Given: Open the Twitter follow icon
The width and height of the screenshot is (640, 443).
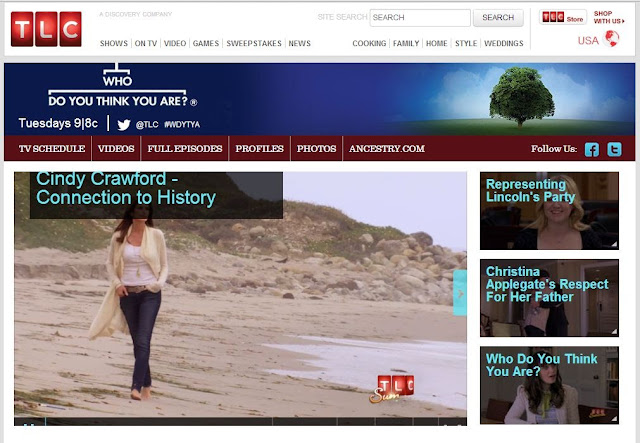Looking at the screenshot, I should point(614,149).
